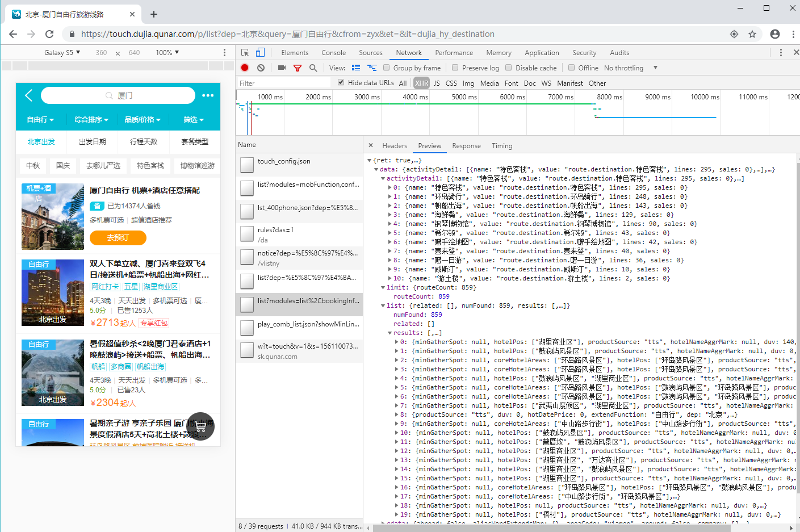This screenshot has width=800, height=532.
Task: Collapse the activityDetail tree node
Action: pos(383,178)
